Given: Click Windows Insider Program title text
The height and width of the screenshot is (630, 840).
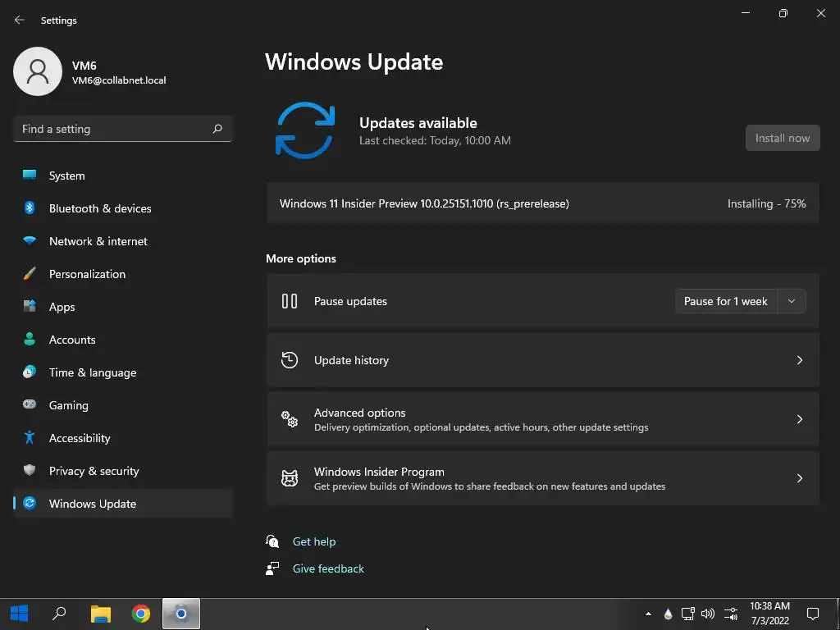Looking at the screenshot, I should (x=379, y=472).
